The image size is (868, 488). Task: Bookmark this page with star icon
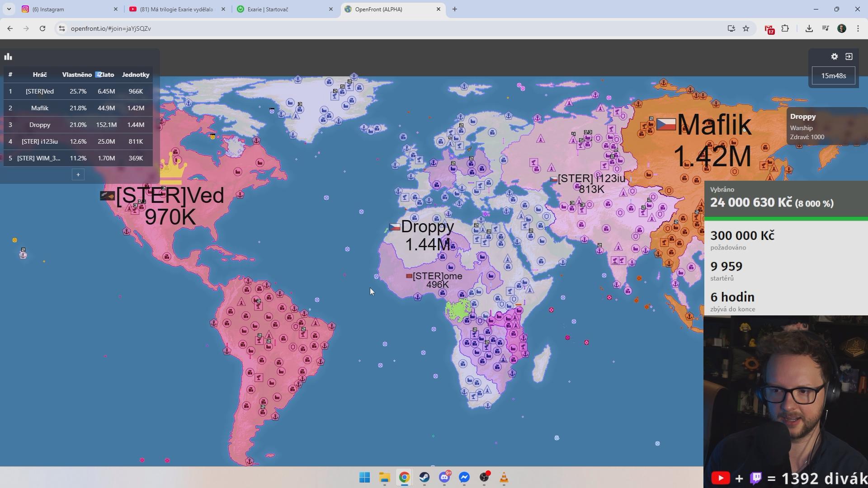[746, 28]
